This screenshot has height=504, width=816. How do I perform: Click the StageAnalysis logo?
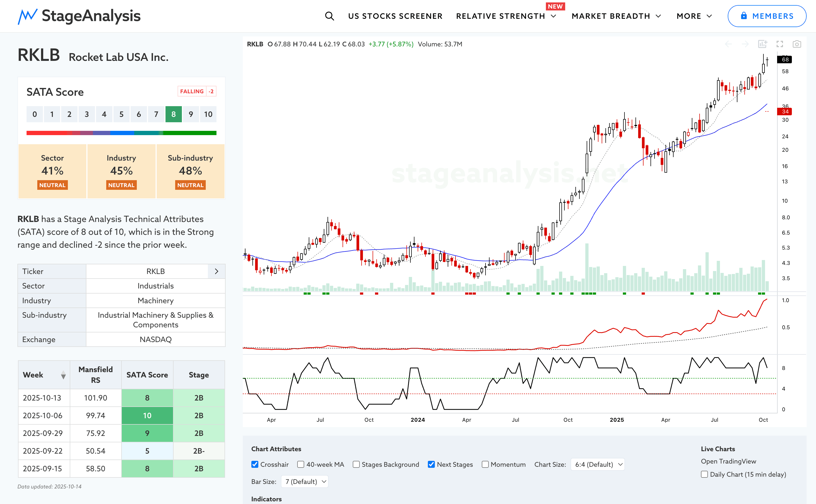(x=79, y=16)
